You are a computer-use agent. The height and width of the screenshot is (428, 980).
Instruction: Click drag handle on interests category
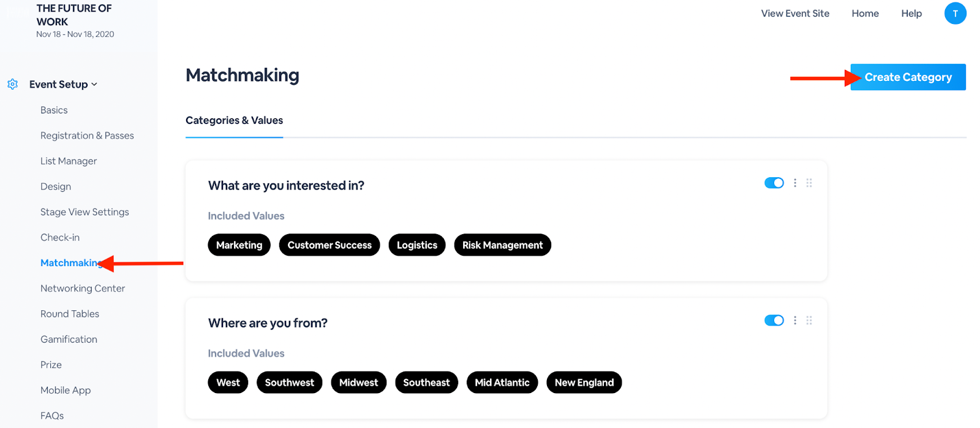[x=809, y=183]
